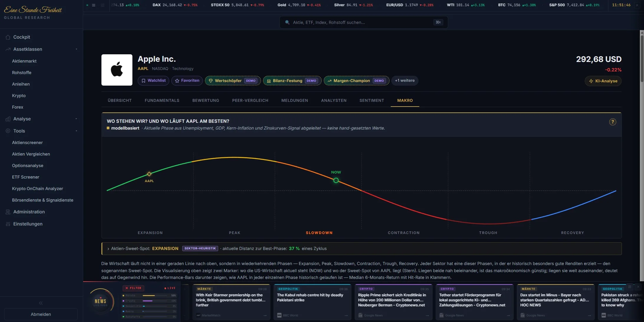Open Börsendienste & Signaldienste
The width and height of the screenshot is (644, 322).
43,200
